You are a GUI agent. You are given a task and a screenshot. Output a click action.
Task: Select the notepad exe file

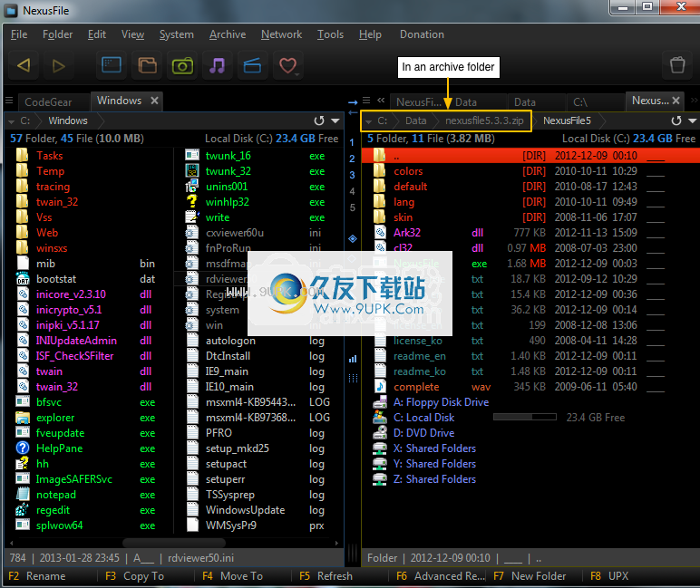coord(56,495)
